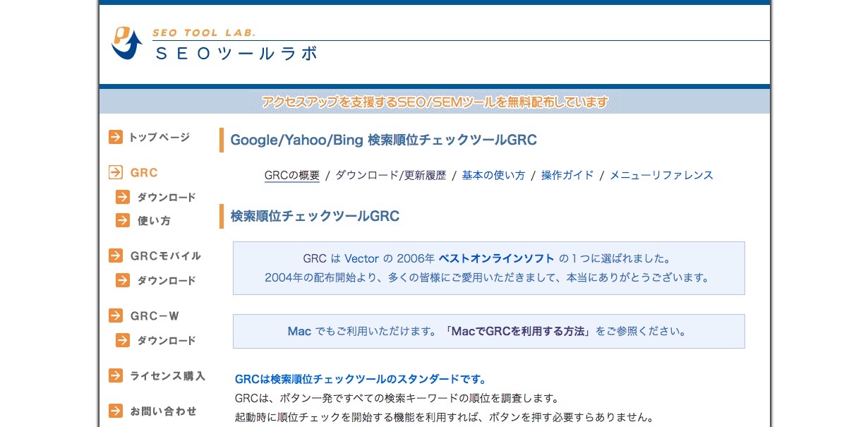Select GRC in the sidebar menu
The image size is (868, 427).
144,172
